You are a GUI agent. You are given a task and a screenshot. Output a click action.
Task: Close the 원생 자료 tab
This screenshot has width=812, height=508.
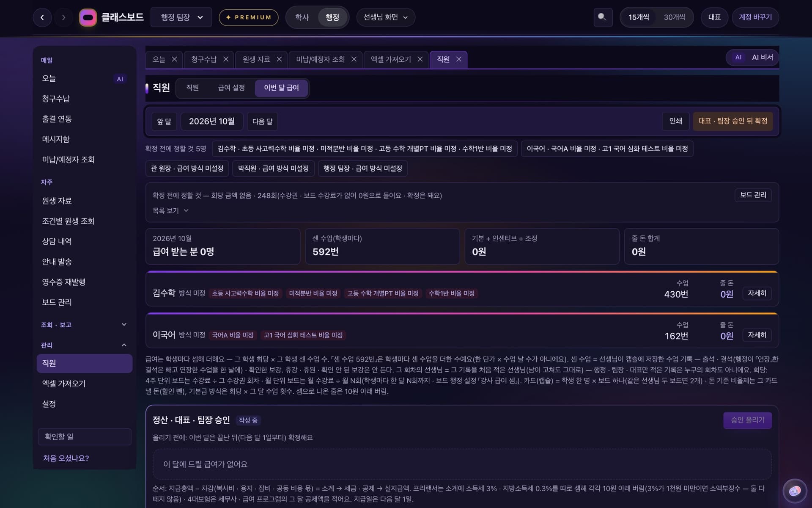279,59
